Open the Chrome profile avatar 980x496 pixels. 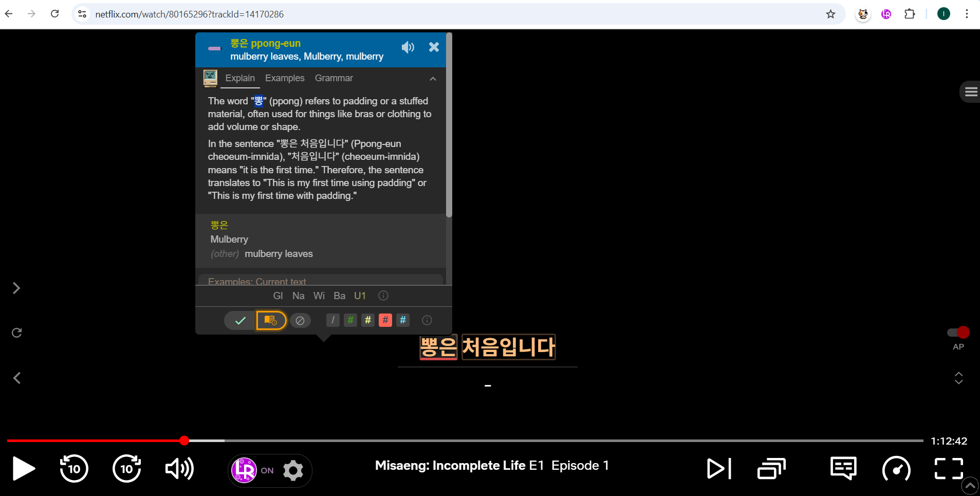[944, 14]
